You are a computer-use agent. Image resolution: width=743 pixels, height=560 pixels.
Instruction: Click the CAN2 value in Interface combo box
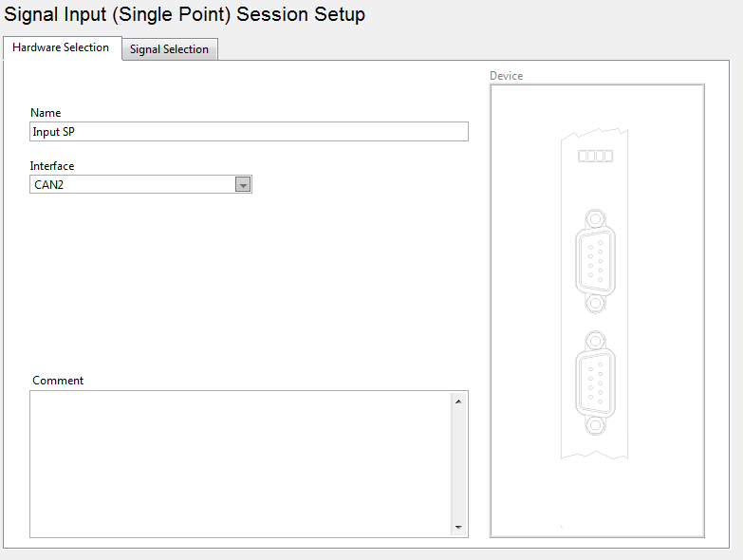pos(132,185)
